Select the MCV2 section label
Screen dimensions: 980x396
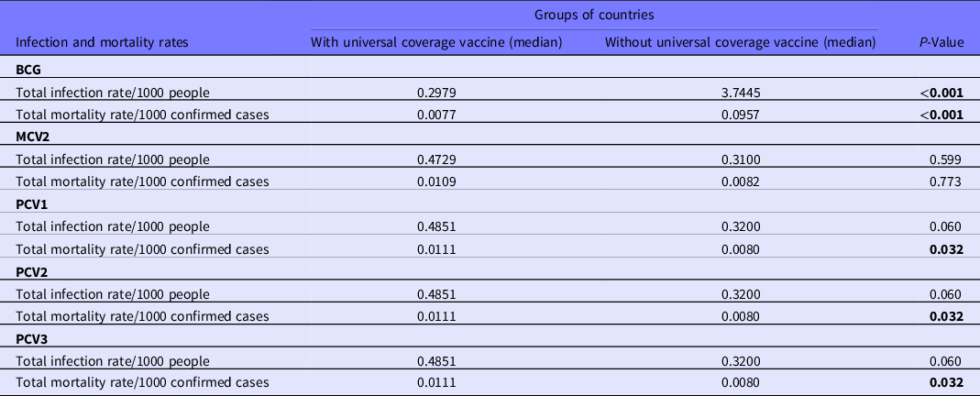(33, 136)
